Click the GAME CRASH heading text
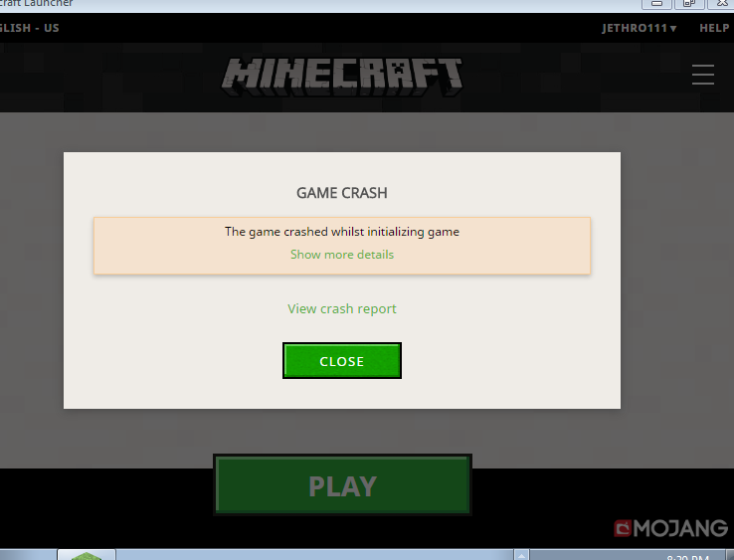The height and width of the screenshot is (560, 734). point(342,193)
